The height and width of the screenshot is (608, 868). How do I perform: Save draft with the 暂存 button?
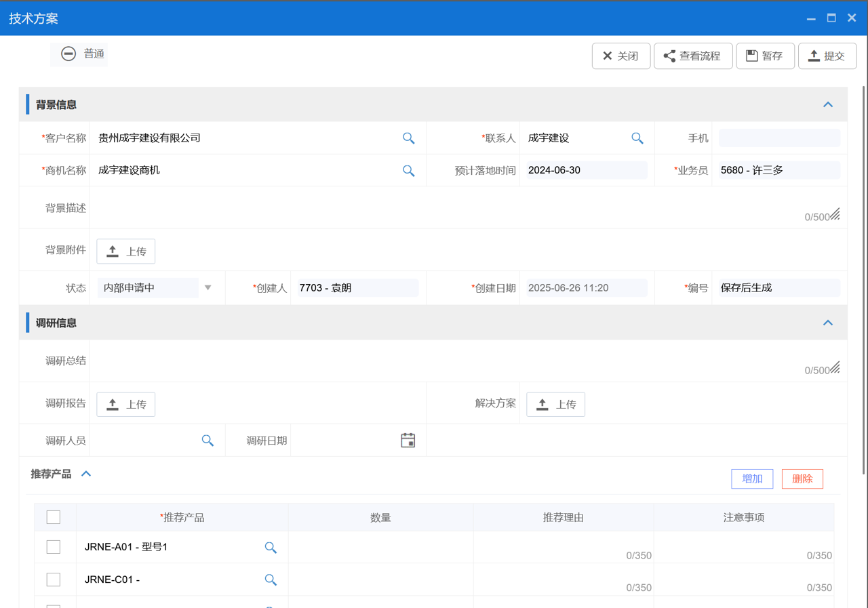point(765,56)
